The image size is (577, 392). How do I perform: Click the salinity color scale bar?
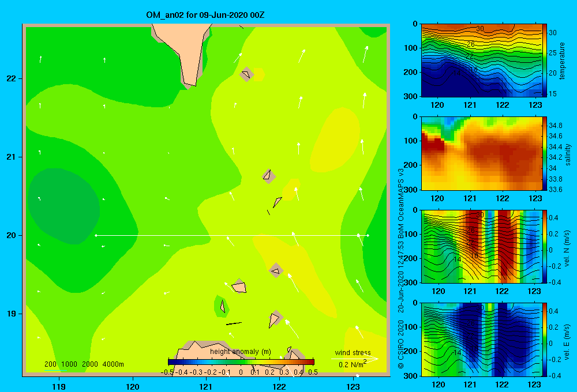point(545,153)
